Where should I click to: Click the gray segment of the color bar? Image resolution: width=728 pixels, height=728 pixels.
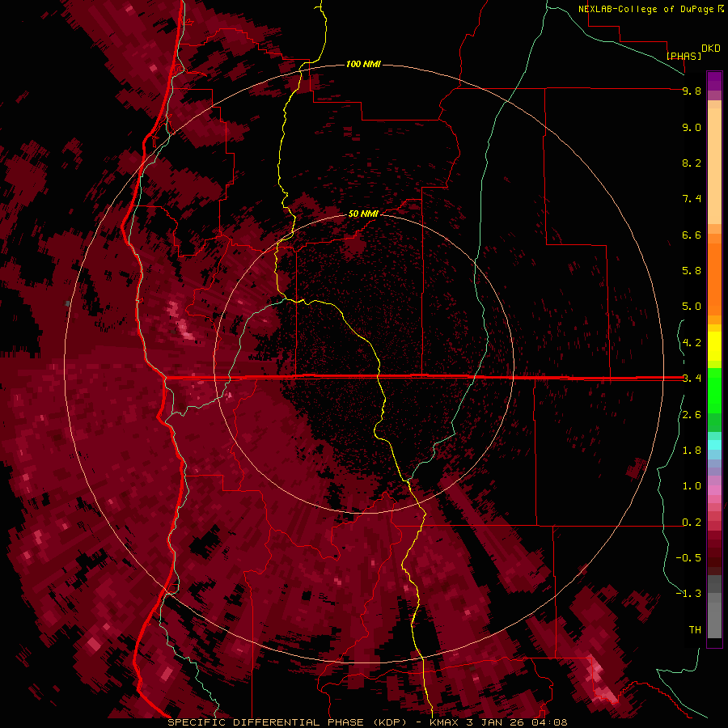714,607
